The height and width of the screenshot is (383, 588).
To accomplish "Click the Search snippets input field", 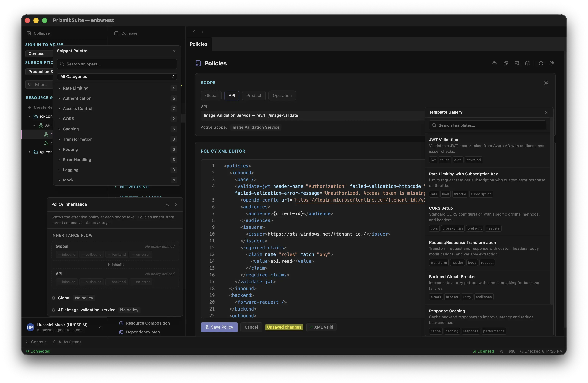I will (117, 64).
